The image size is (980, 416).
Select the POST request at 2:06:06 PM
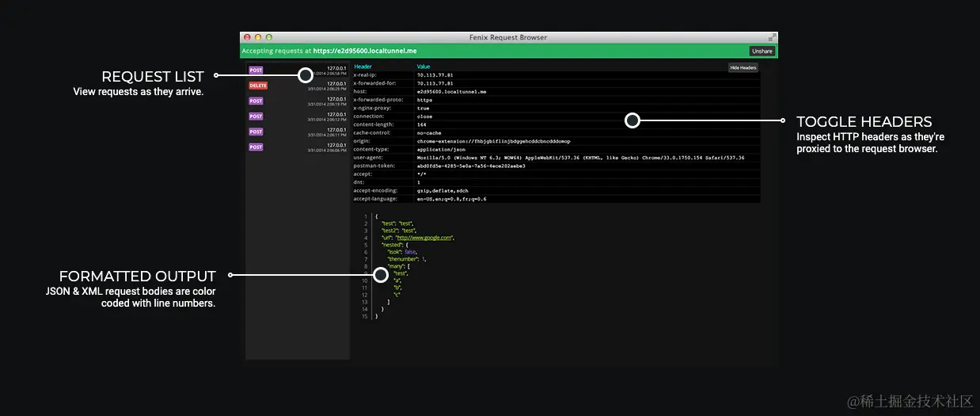[298, 147]
